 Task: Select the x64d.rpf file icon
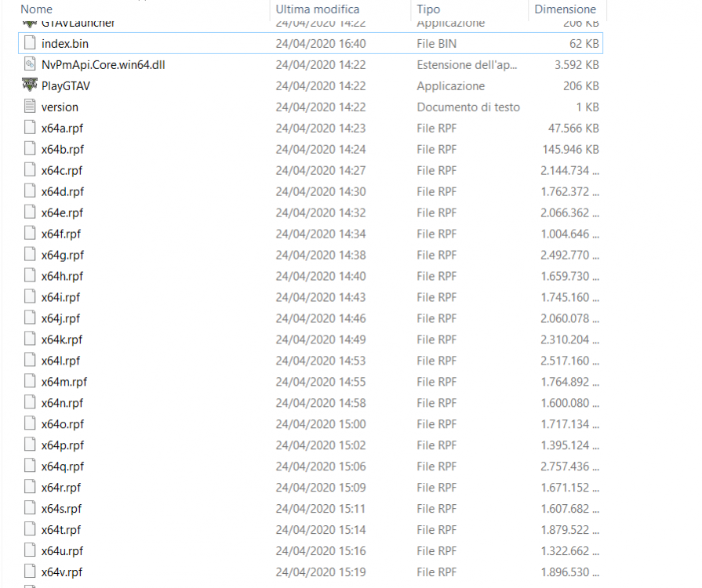click(x=30, y=191)
